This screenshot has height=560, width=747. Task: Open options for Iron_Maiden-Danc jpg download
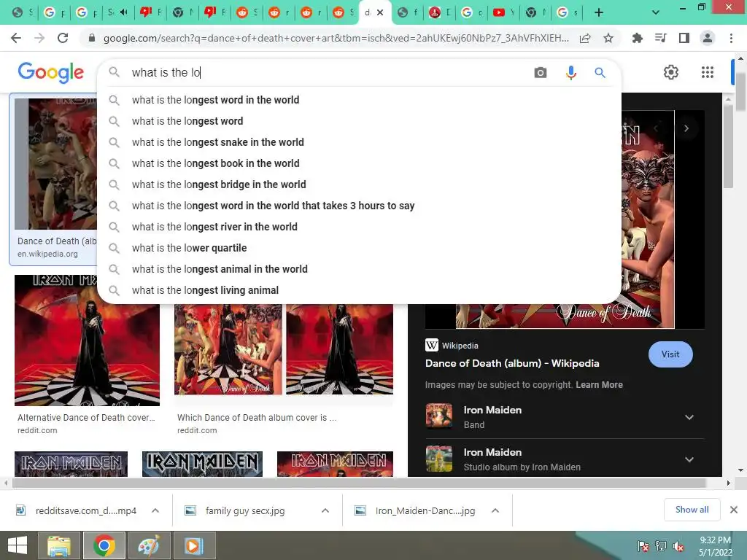(x=495, y=510)
